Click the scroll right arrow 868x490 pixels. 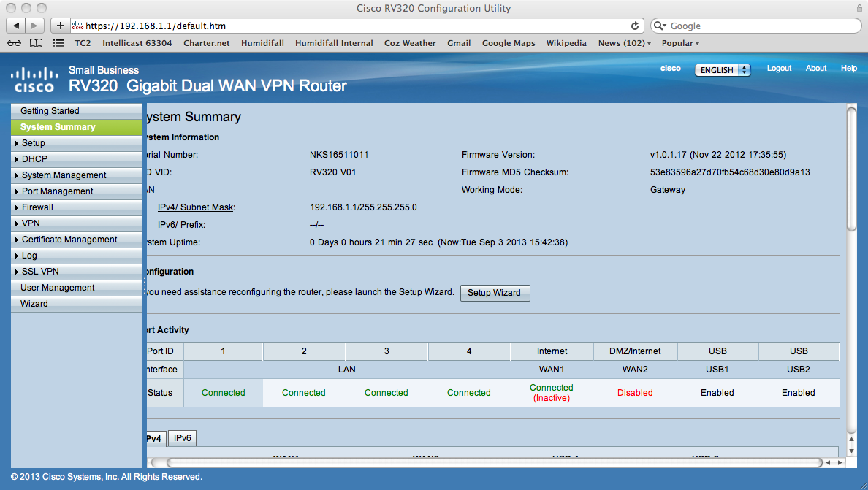840,462
